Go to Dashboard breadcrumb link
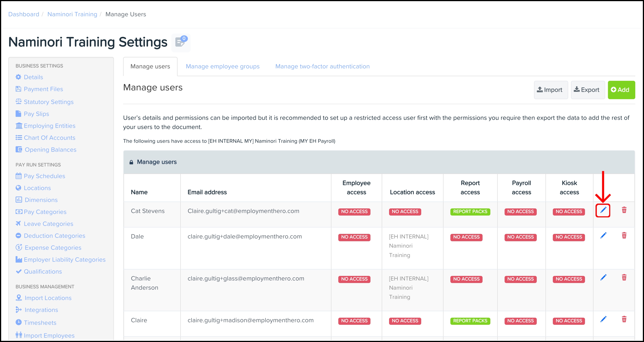Screen dimensions: 644x342 point(24,14)
